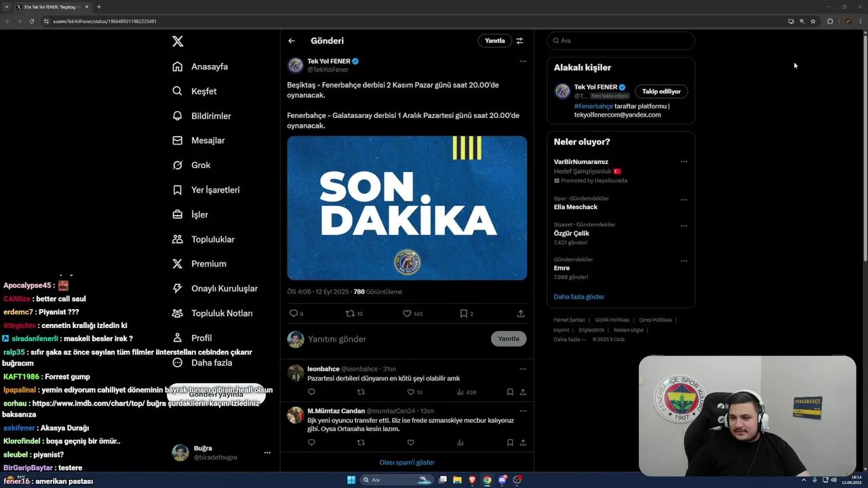Go back with the Gönderi arrow
Image resolution: width=868 pixels, height=488 pixels.
coord(292,41)
